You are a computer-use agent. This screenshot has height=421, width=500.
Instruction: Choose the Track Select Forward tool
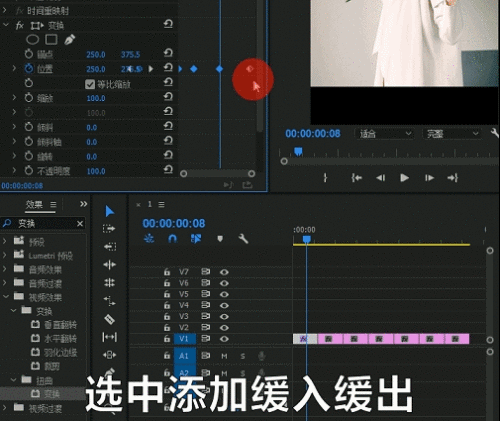point(109,229)
